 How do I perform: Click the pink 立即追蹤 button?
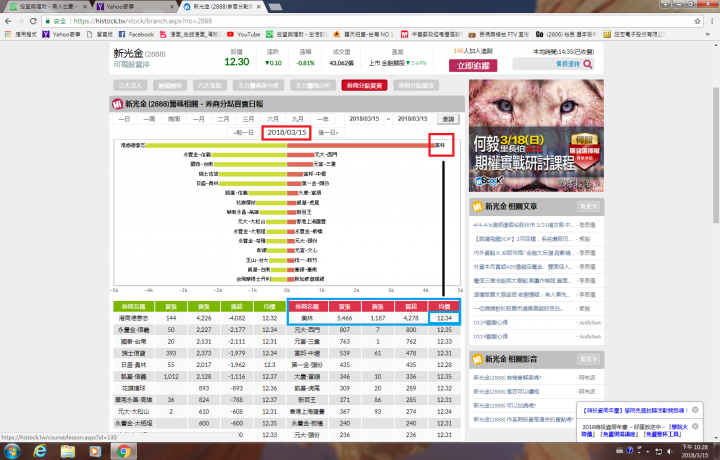[473, 66]
